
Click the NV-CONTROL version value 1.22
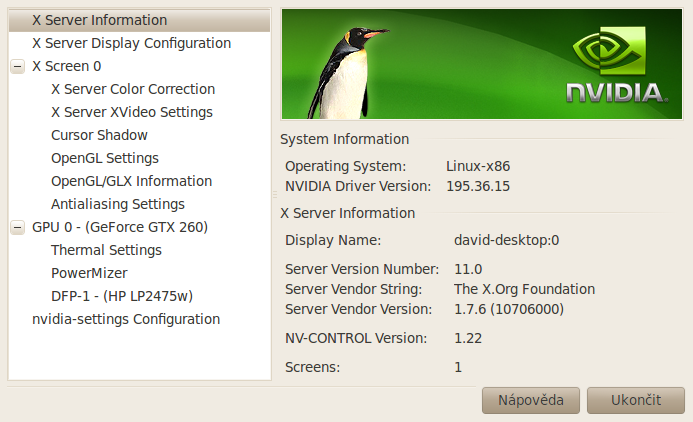468,338
